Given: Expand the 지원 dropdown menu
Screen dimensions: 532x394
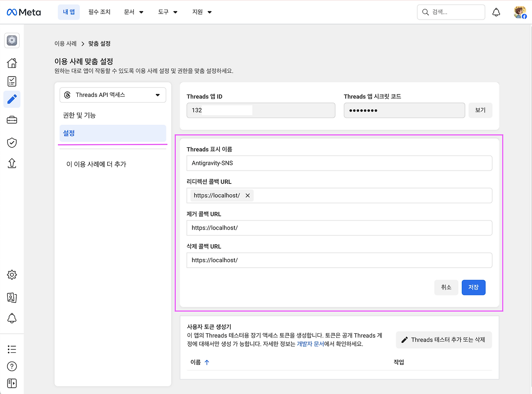Looking at the screenshot, I should [x=202, y=12].
